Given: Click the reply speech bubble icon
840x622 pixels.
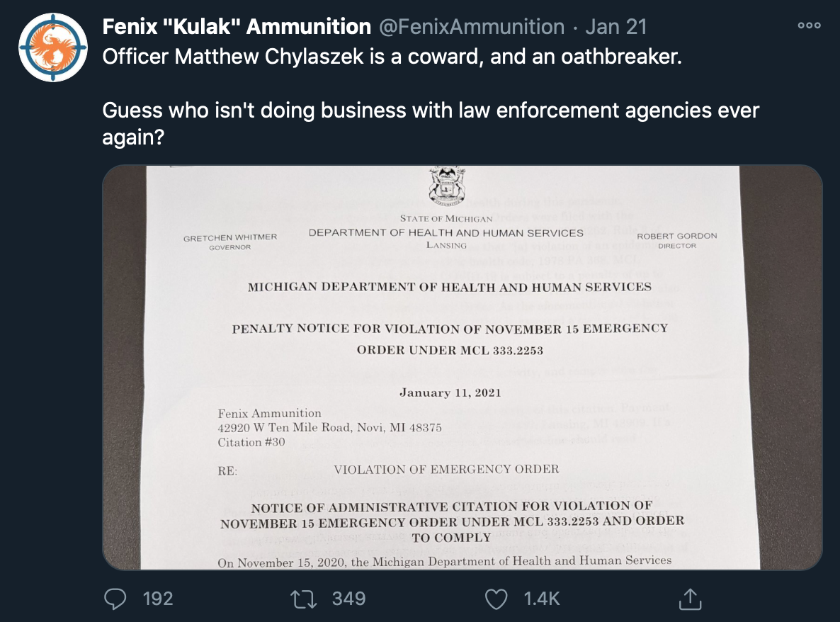Looking at the screenshot, I should click(x=115, y=599).
